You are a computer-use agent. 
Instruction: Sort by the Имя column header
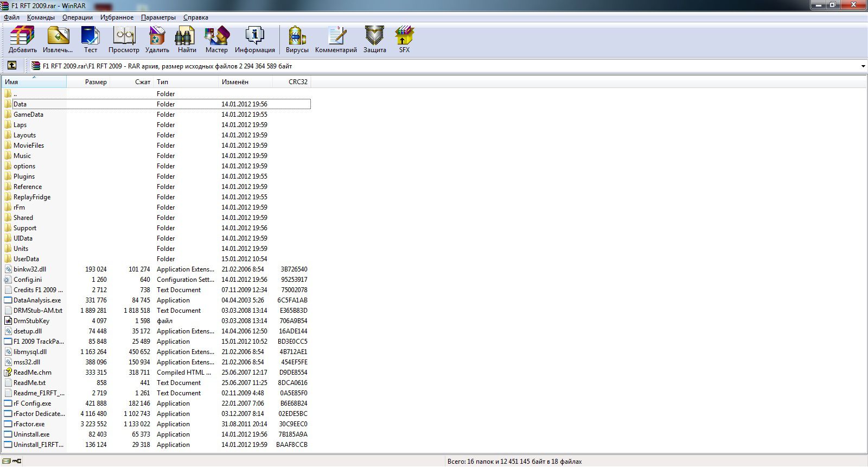(x=34, y=82)
